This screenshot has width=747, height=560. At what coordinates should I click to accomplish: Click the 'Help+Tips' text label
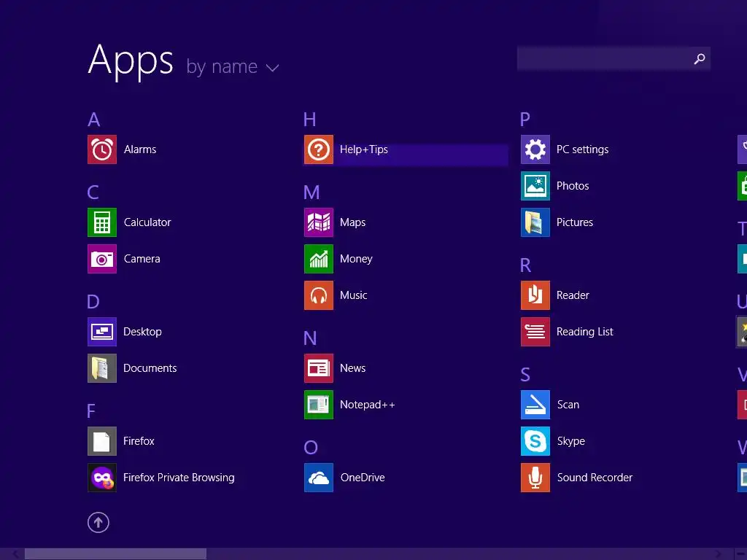pyautogui.click(x=364, y=149)
